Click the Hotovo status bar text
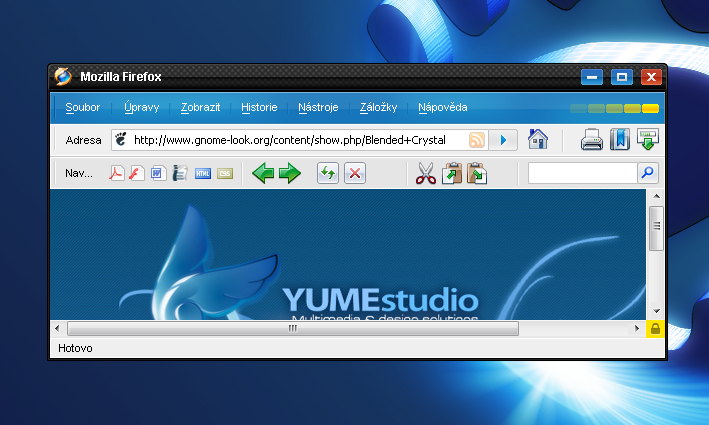 tap(75, 348)
